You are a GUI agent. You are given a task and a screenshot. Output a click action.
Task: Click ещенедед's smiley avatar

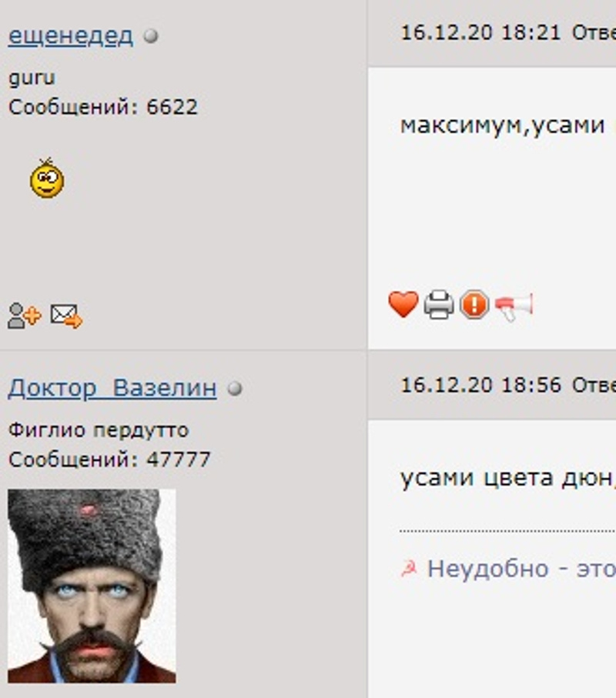click(47, 178)
